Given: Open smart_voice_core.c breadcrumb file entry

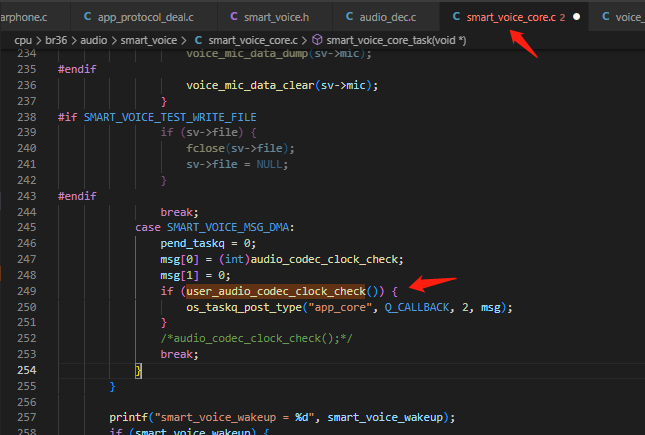Looking at the screenshot, I should coord(253,40).
